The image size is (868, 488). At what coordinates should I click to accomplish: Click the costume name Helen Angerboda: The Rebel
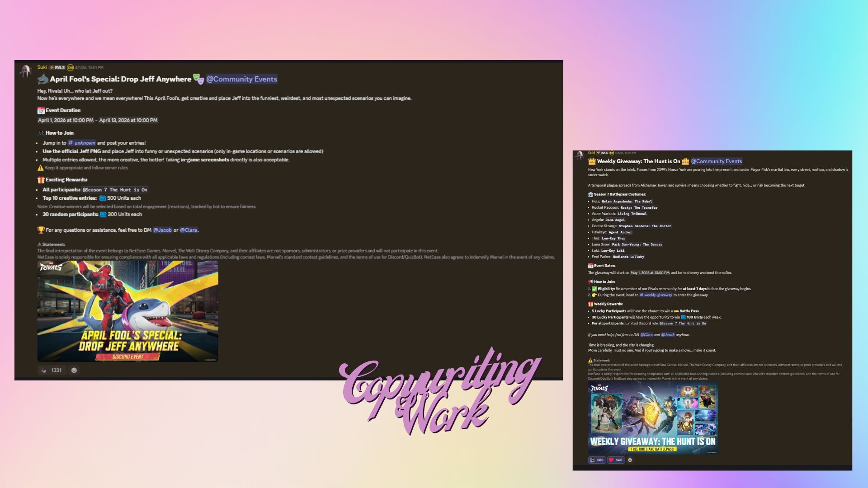(x=627, y=202)
